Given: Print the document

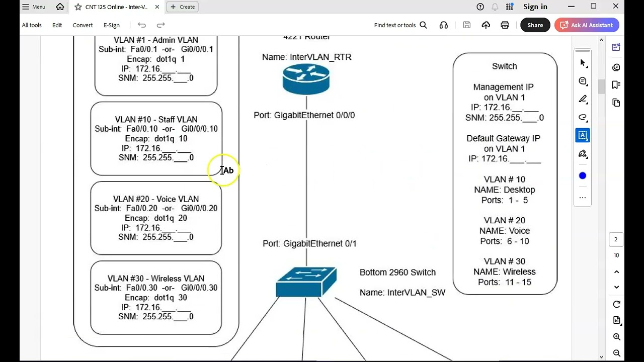Looking at the screenshot, I should [505, 25].
